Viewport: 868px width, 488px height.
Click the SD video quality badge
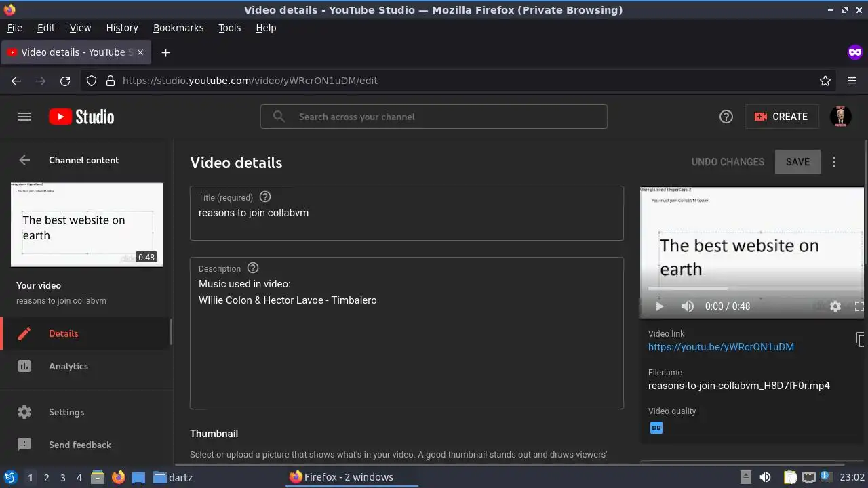pos(656,428)
